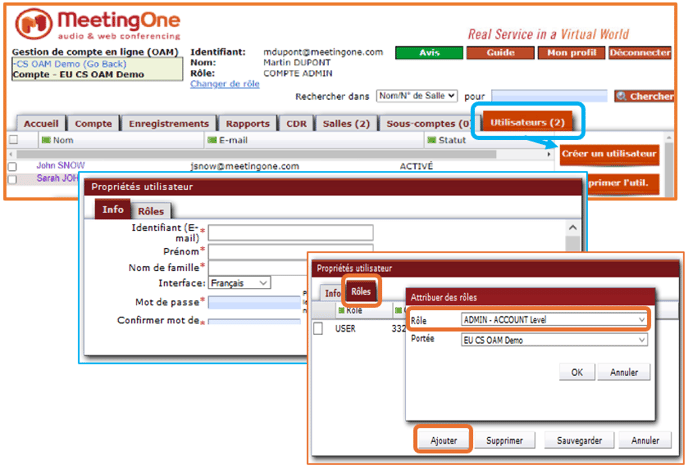Screen dimensions: 688x469
Task: Click OK in Attribuer des rôles dialog
Action: (x=577, y=372)
